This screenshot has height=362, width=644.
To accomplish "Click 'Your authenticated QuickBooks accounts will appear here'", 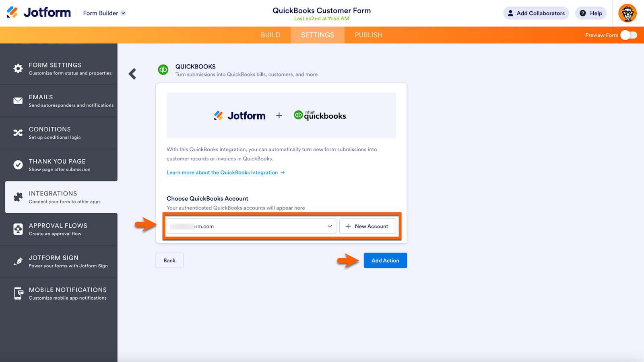I will tap(236, 208).
